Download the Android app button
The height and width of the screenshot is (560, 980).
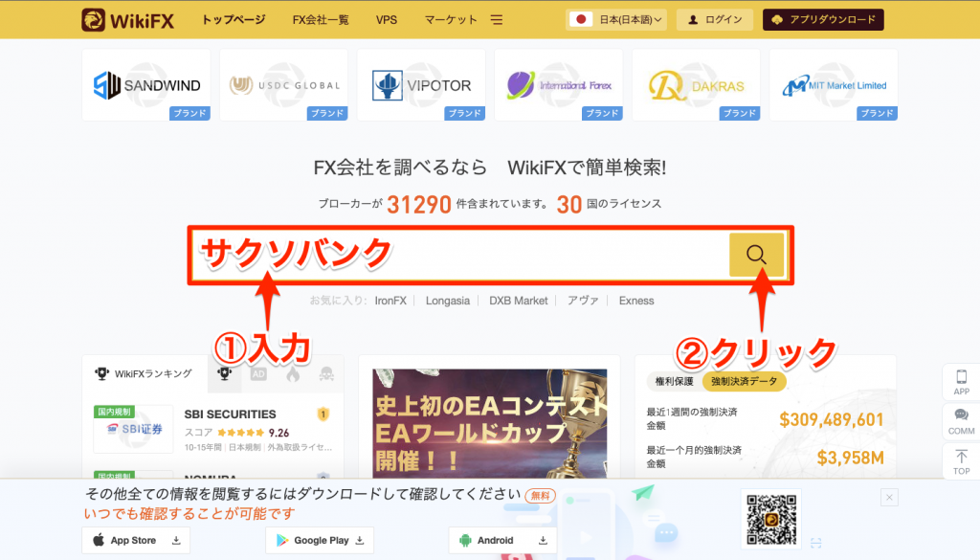point(502,540)
